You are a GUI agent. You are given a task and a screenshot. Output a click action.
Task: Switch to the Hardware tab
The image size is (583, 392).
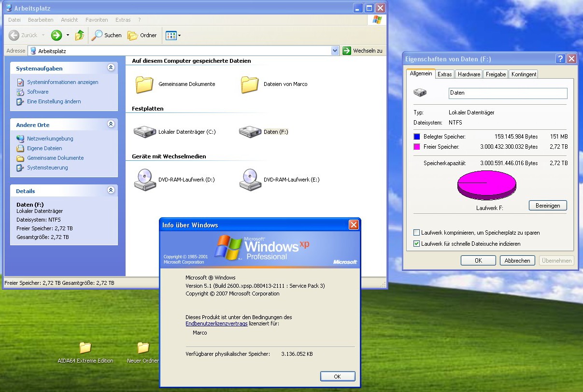(x=469, y=74)
